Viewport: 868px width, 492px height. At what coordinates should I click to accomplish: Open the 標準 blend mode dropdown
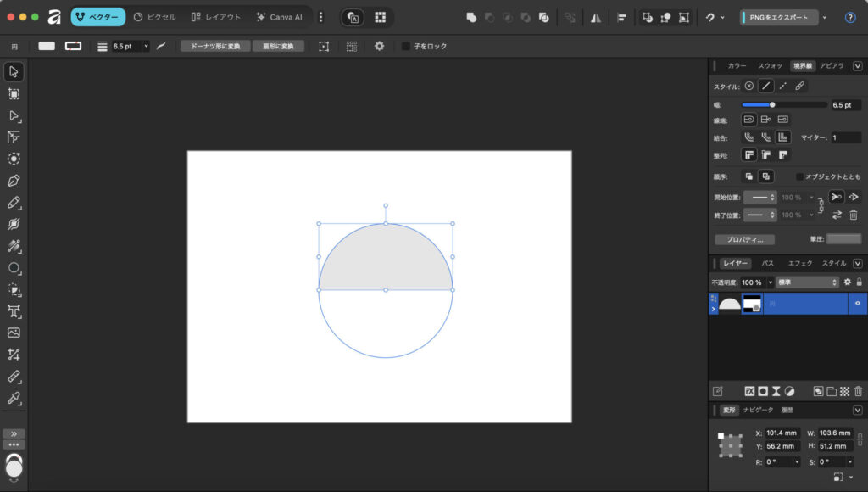tap(807, 282)
